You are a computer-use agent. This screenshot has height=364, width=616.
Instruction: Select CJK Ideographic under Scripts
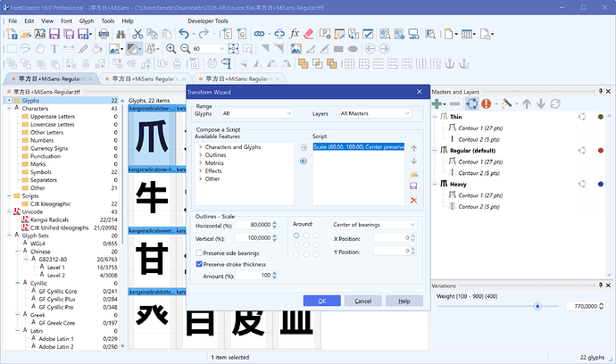tap(50, 203)
